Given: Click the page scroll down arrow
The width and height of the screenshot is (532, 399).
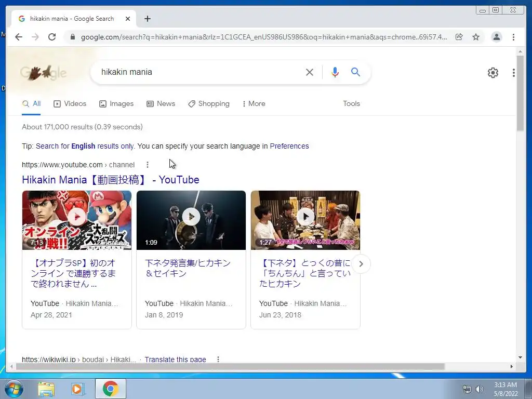Looking at the screenshot, I should (520, 357).
